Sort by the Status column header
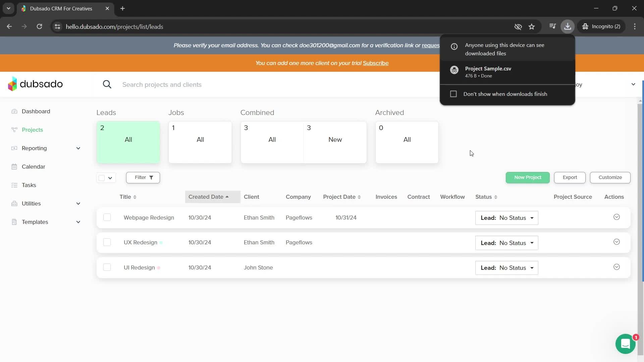This screenshot has height=362, width=644. click(486, 197)
